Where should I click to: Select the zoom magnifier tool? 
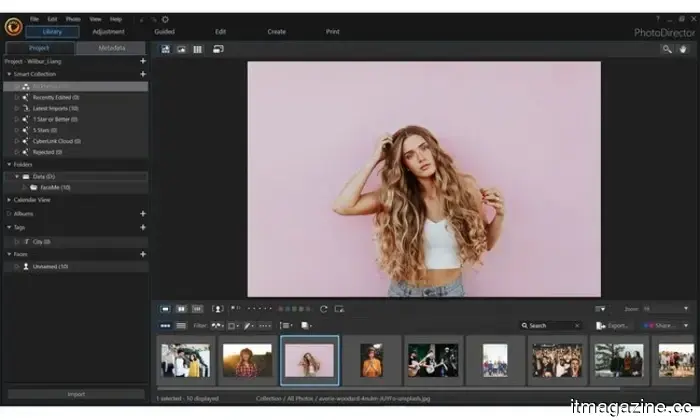pyautogui.click(x=667, y=49)
